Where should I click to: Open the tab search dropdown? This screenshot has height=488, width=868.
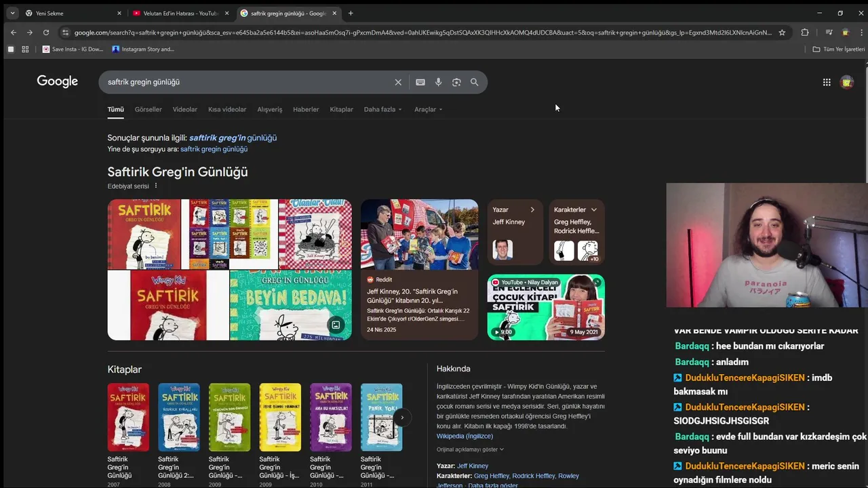click(x=12, y=13)
